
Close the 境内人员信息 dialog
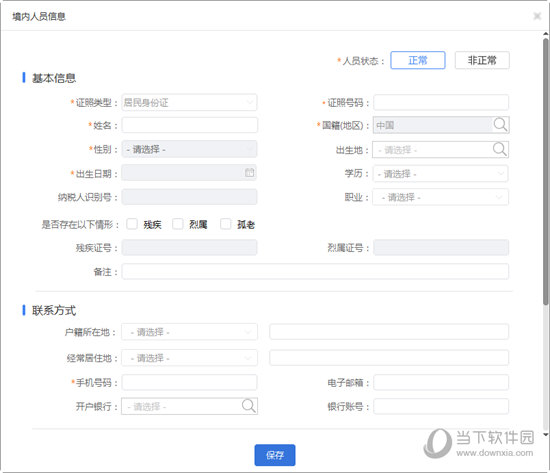tap(537, 16)
